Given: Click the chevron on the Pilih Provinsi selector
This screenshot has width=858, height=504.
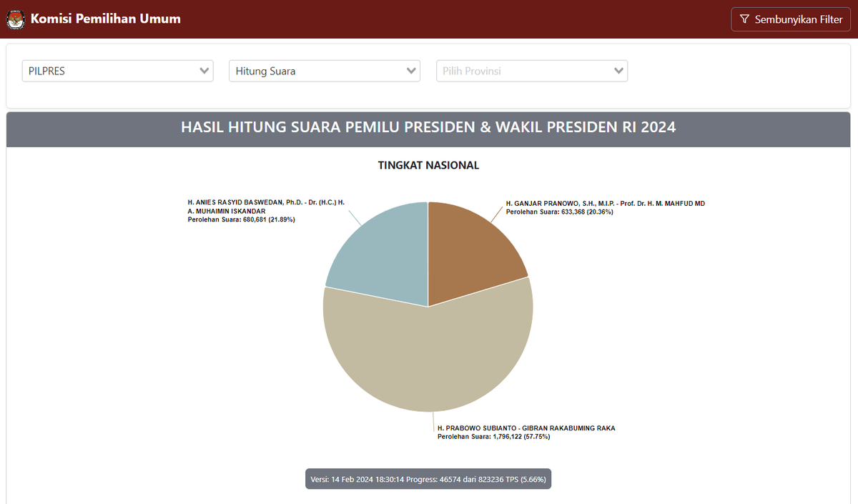Looking at the screenshot, I should 618,71.
